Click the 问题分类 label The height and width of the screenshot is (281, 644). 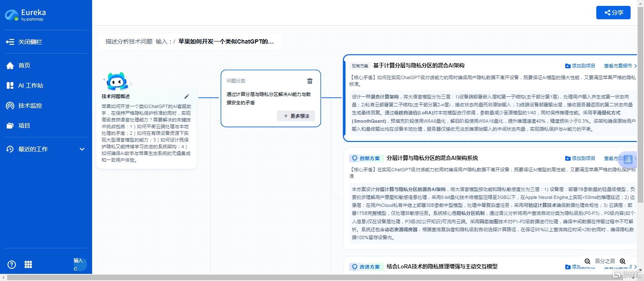click(236, 81)
